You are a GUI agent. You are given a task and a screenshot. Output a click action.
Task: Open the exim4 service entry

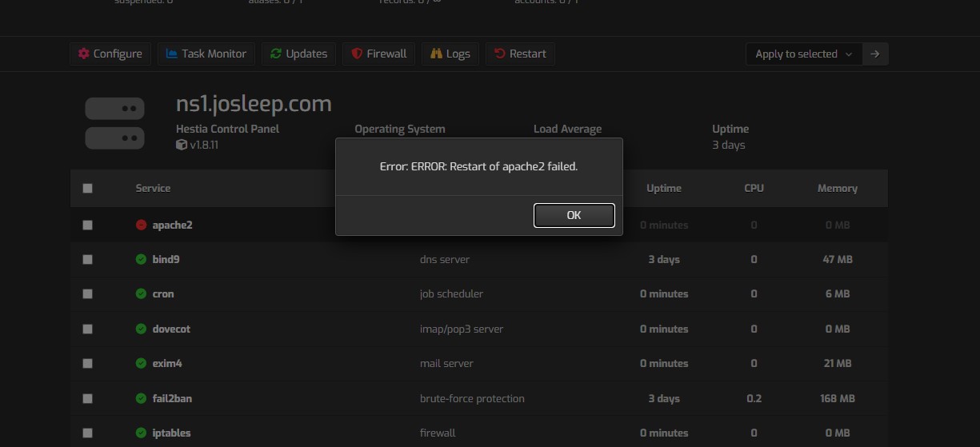(x=167, y=363)
